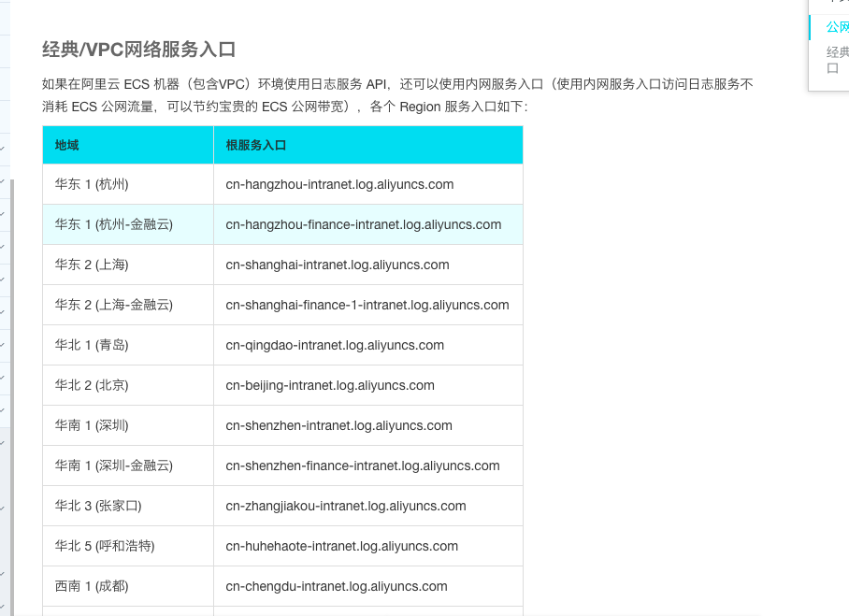The height and width of the screenshot is (616, 849).
Task: Select cn-chengdu-intranet.log.aliyuncs.com endpoint
Action: point(337,586)
